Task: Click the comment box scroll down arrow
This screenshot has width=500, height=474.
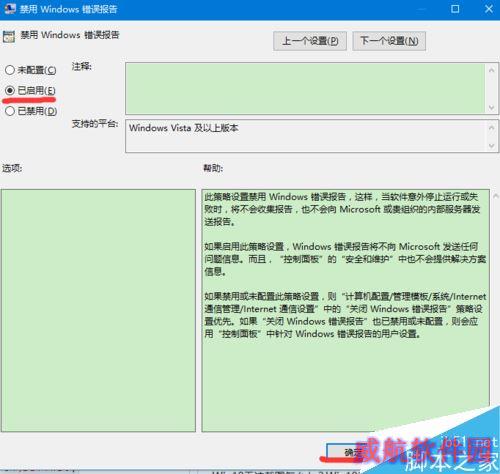Action: point(491,107)
